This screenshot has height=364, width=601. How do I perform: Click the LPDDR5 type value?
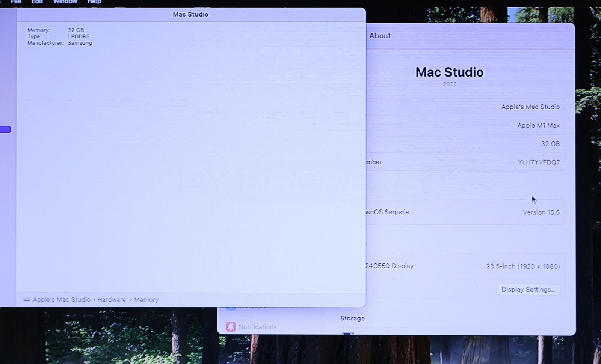(x=79, y=36)
